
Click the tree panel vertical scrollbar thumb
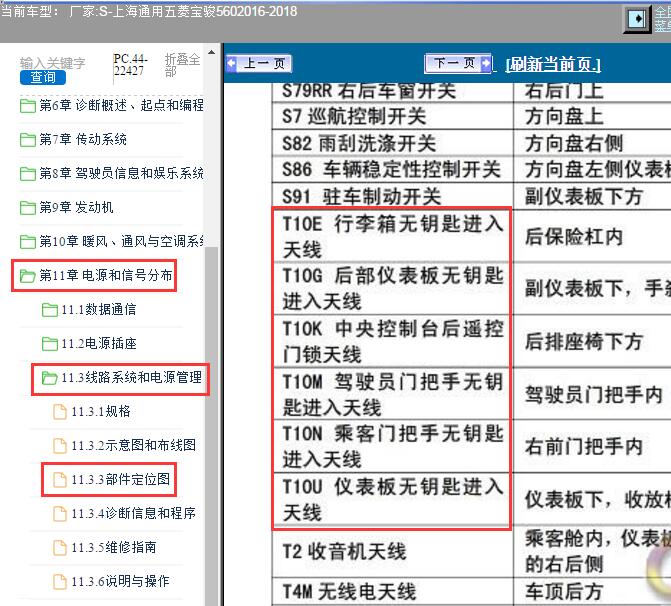211,426
